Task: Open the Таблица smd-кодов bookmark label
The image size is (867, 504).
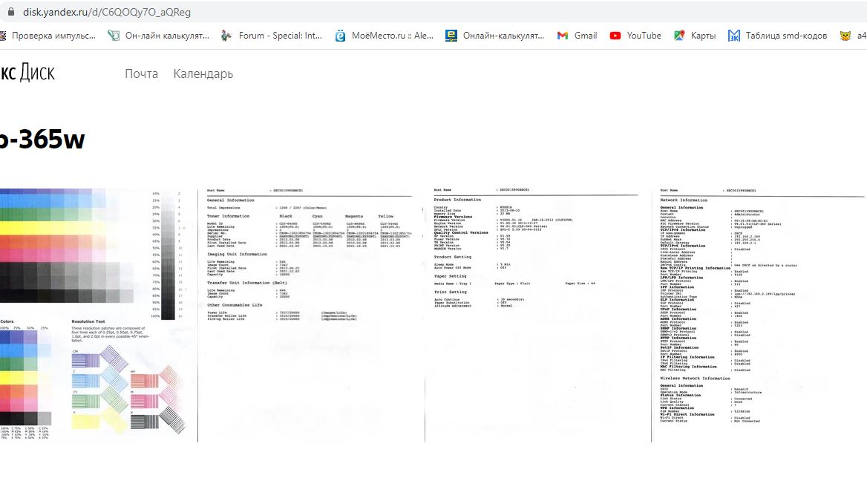Action: pos(786,36)
